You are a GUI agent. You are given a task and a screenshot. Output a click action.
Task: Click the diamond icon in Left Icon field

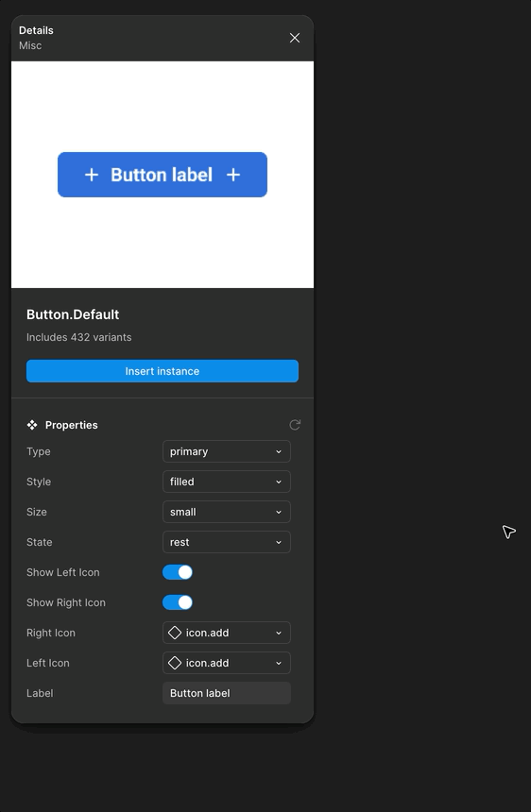point(175,663)
